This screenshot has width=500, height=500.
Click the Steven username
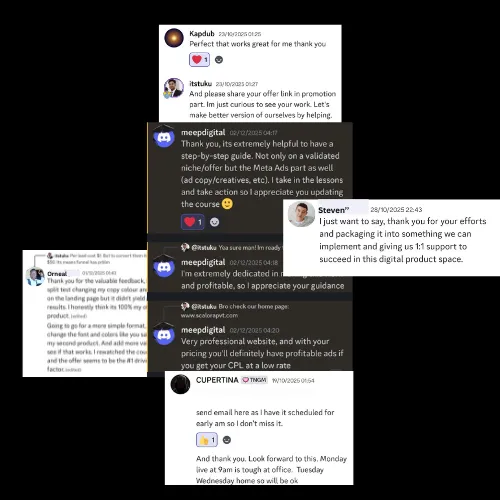(334, 210)
